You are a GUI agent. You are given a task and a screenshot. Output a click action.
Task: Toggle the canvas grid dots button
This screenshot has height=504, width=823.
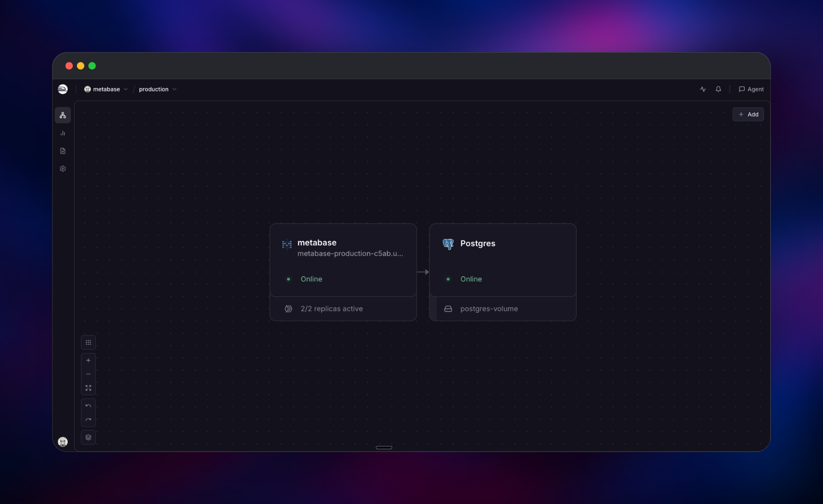point(88,342)
